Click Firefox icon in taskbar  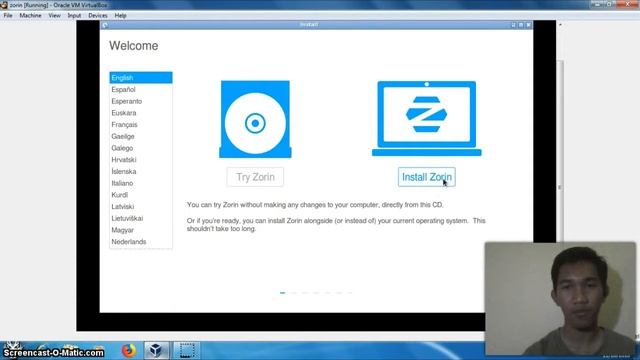pos(129,350)
